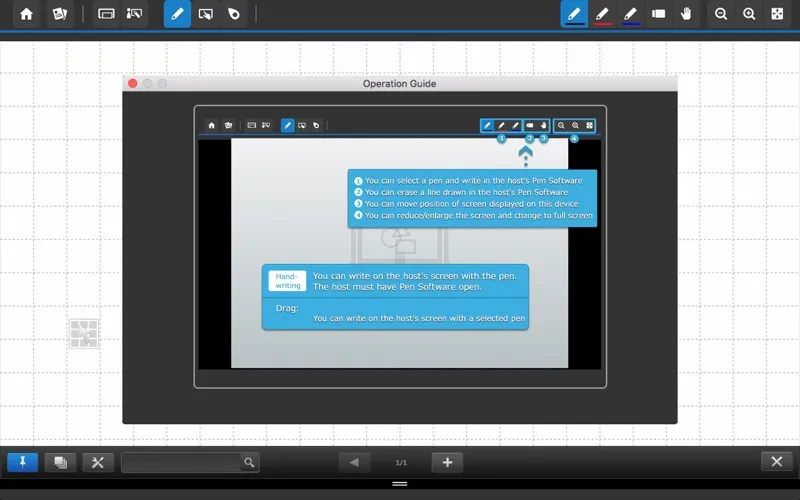The image size is (800, 500).
Task: Click the bottom panel expander handle
Action: 400,484
